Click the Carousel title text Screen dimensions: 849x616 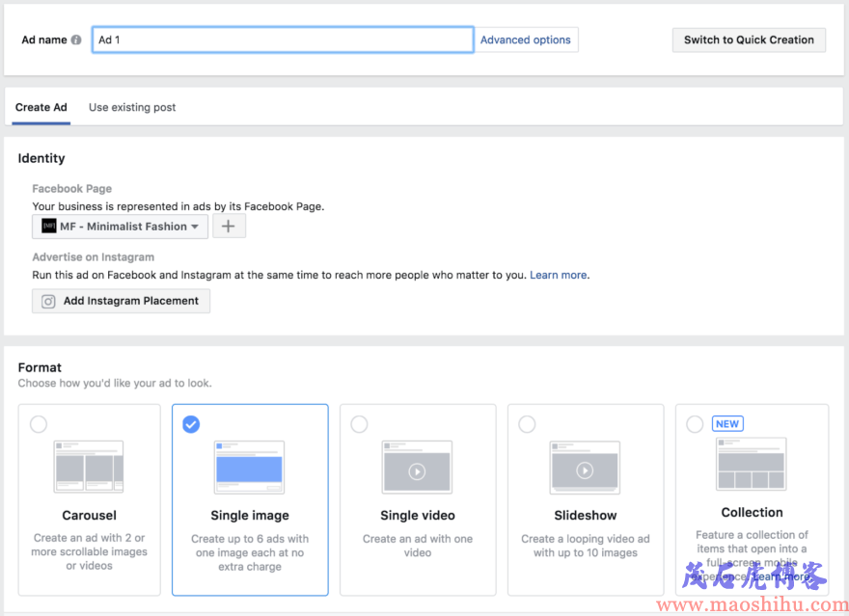click(90, 516)
